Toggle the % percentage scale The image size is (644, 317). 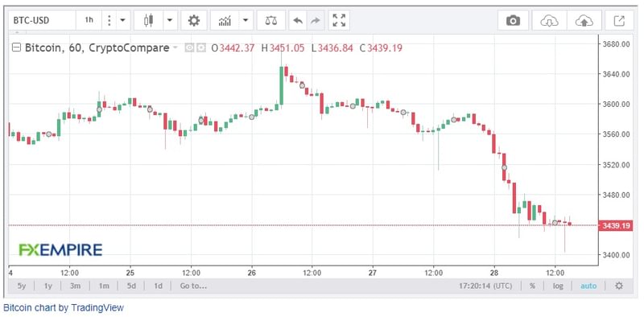[532, 286]
